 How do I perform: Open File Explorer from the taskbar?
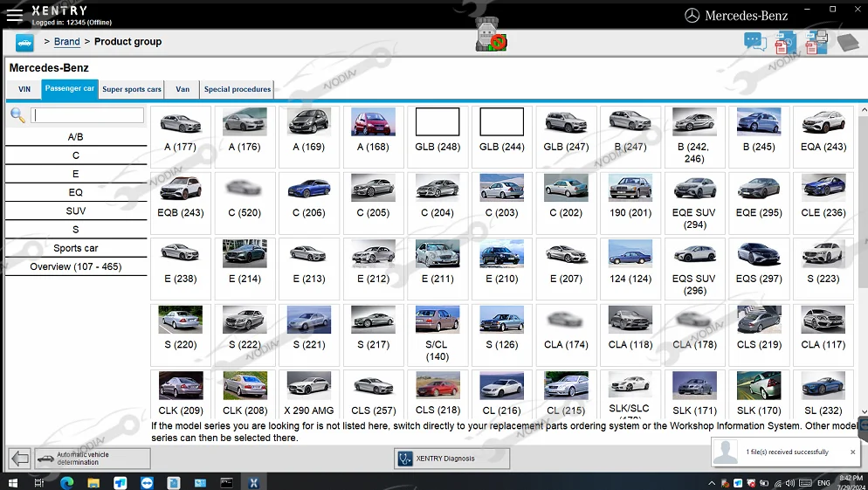pyautogui.click(x=93, y=483)
